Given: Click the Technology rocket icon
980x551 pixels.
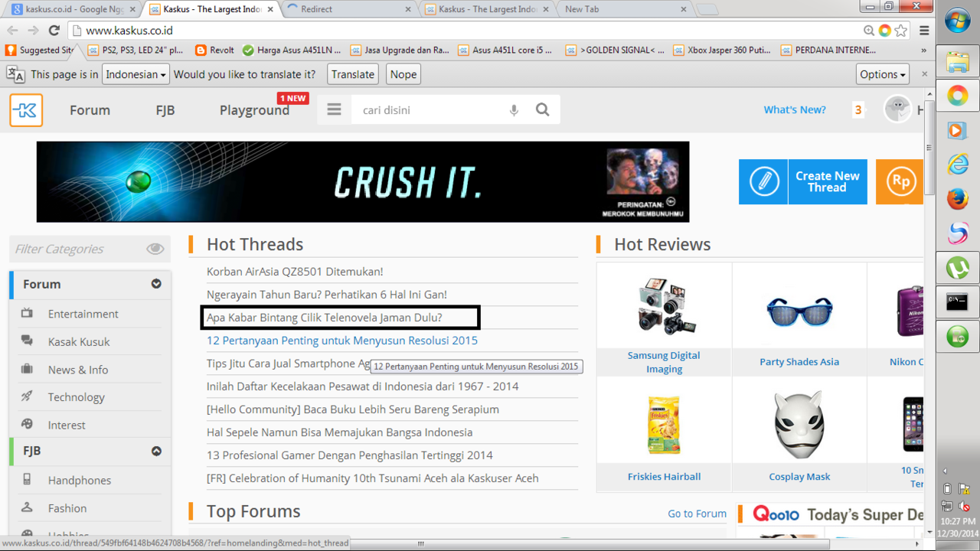Looking at the screenshot, I should coord(27,396).
